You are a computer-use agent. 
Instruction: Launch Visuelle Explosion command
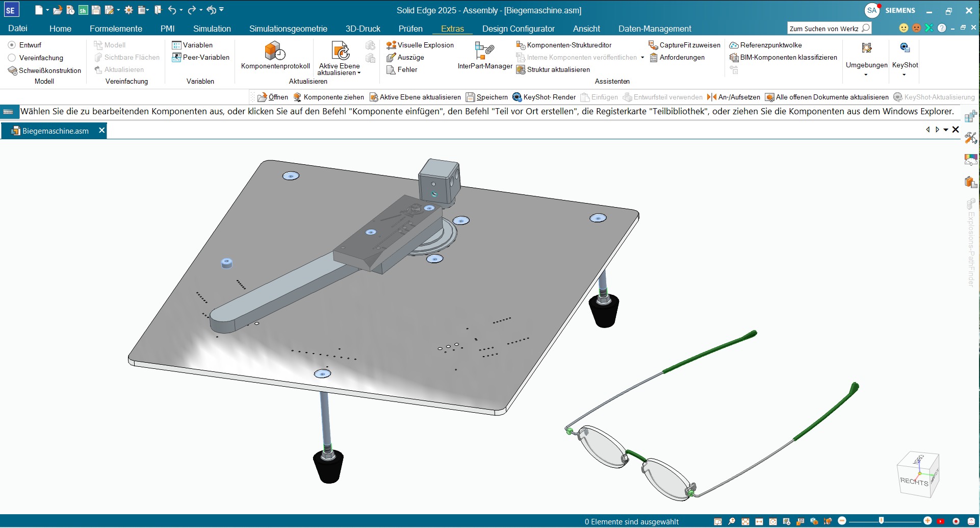click(x=420, y=45)
